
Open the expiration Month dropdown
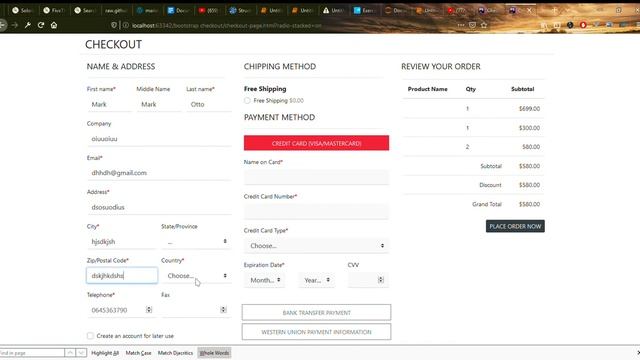[x=264, y=280]
